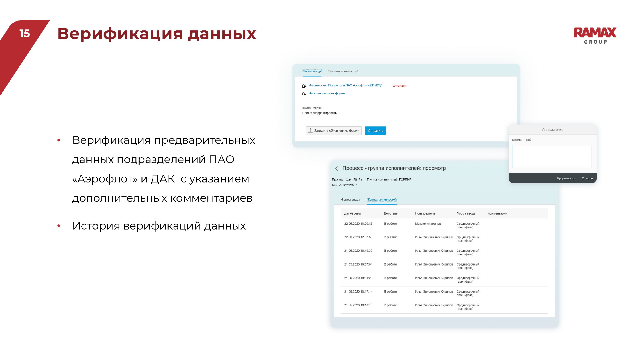Switch to Форма ввода tab in upper panel
The height and width of the screenshot is (362, 644).
click(312, 71)
